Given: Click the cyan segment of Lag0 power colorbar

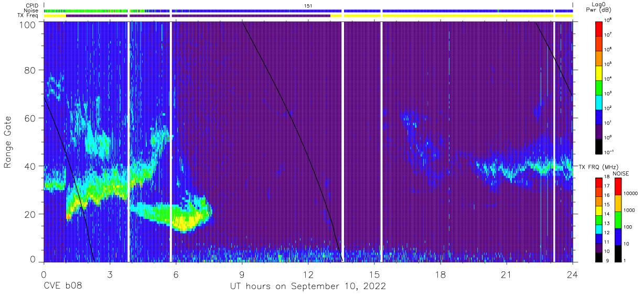Looking at the screenshot, I should (x=599, y=103).
